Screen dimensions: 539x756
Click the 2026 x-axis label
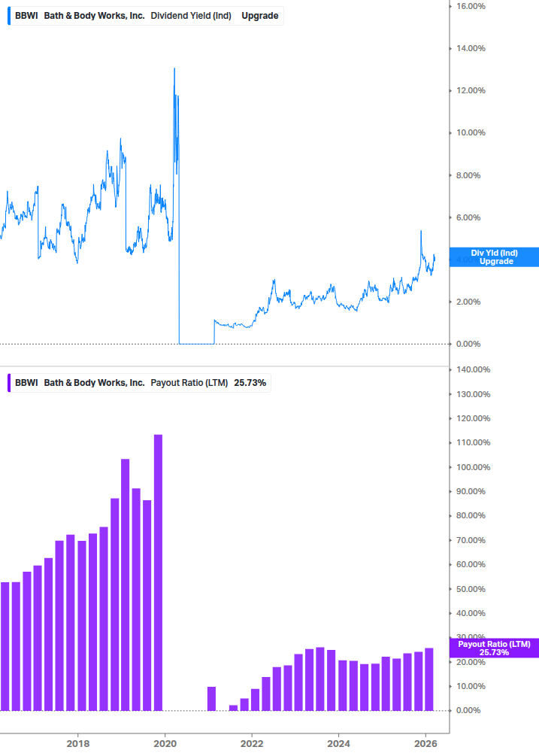click(x=425, y=743)
